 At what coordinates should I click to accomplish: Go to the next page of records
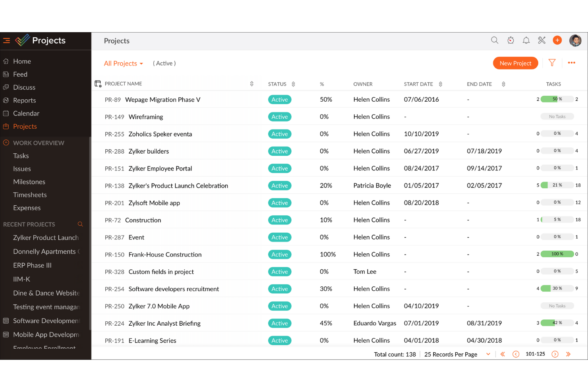(x=555, y=354)
